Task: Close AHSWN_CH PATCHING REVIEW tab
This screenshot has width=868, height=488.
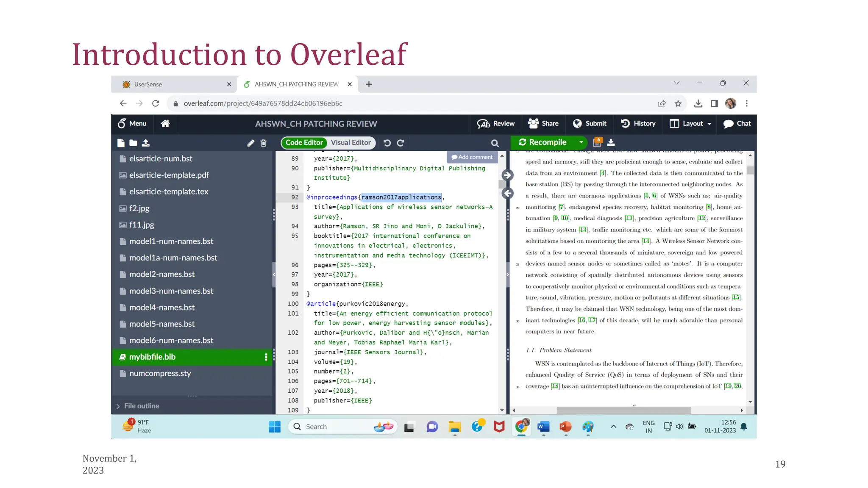Action: pyautogui.click(x=350, y=84)
